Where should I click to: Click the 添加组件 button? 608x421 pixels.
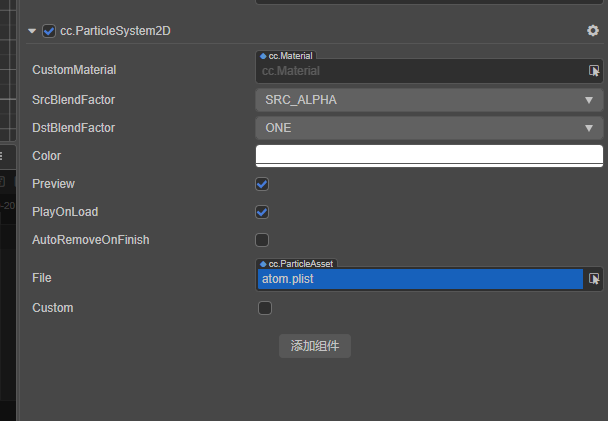pos(314,346)
